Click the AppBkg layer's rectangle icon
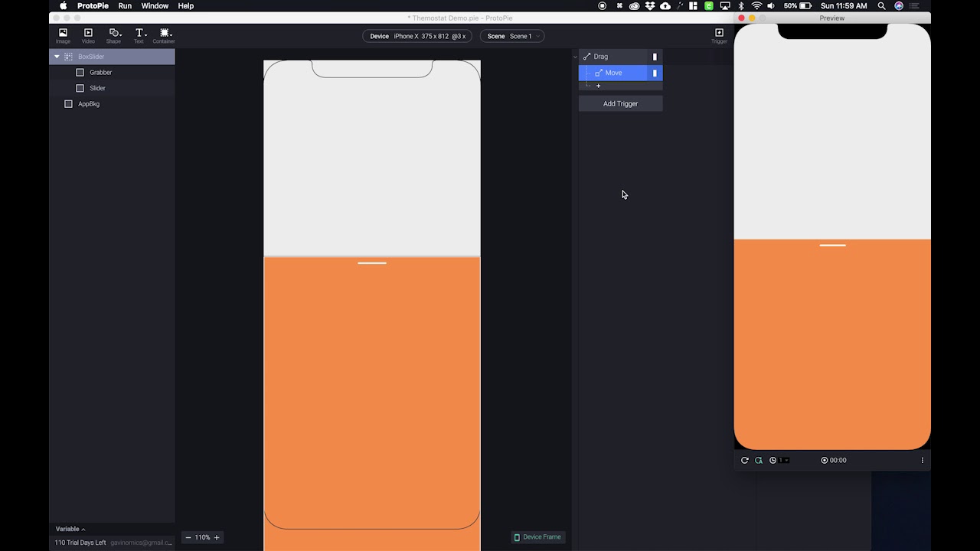The image size is (980, 551). pyautogui.click(x=68, y=104)
